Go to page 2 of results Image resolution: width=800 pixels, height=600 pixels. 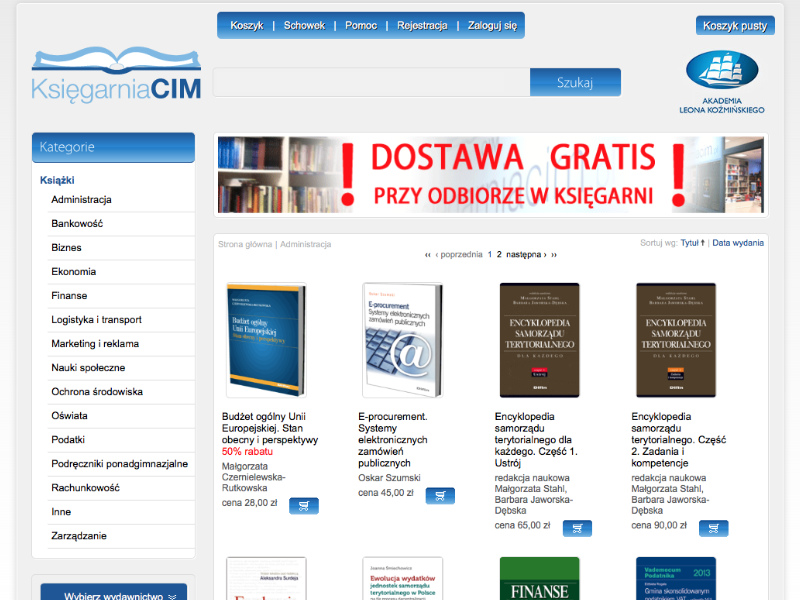coord(499,255)
